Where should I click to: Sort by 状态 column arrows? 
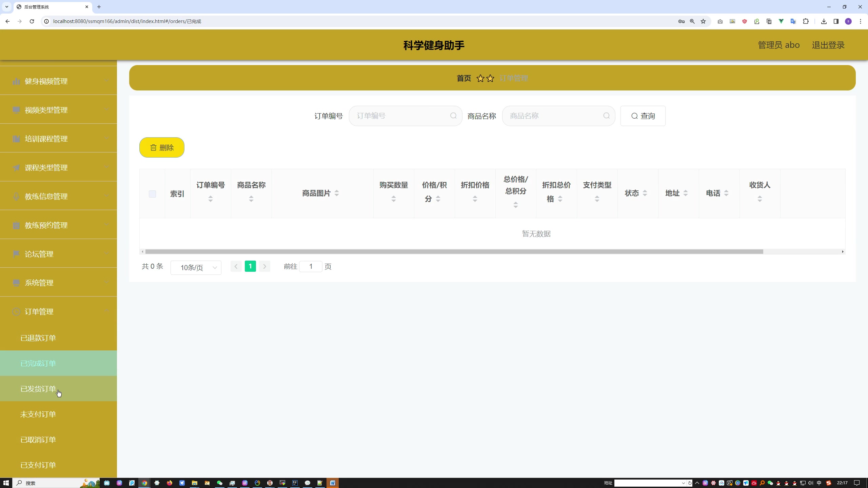click(645, 193)
